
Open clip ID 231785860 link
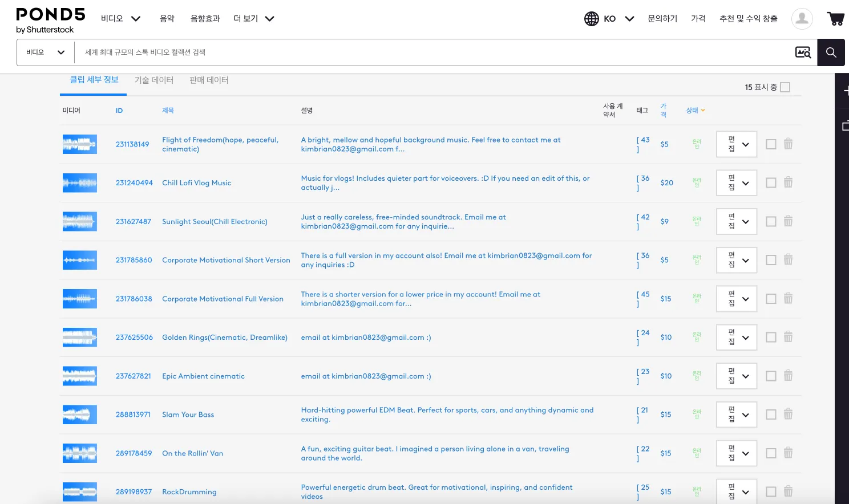point(134,260)
